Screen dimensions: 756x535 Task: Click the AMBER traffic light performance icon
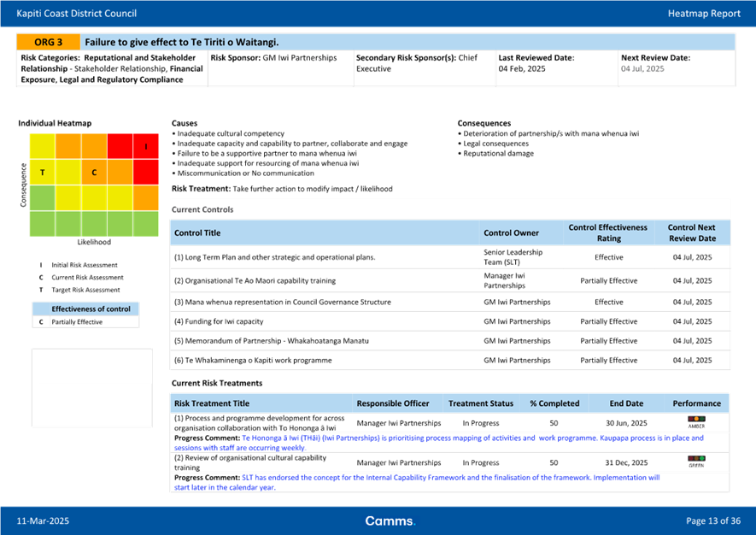coord(696,421)
